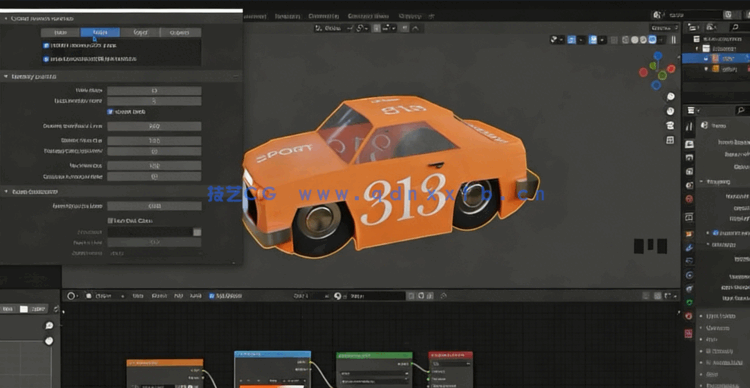The image size is (750, 388).
Task: Open the Tool tab in properties editor
Action: [x=689, y=127]
